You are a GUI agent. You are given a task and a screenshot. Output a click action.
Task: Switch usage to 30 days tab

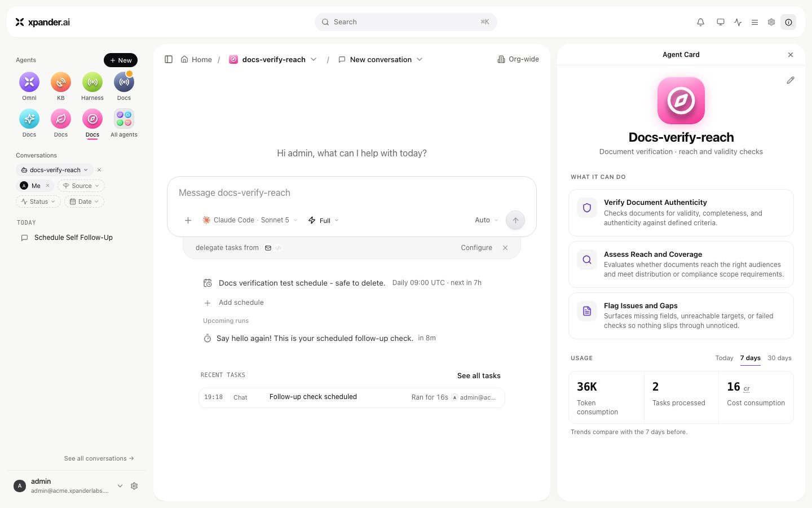(779, 358)
